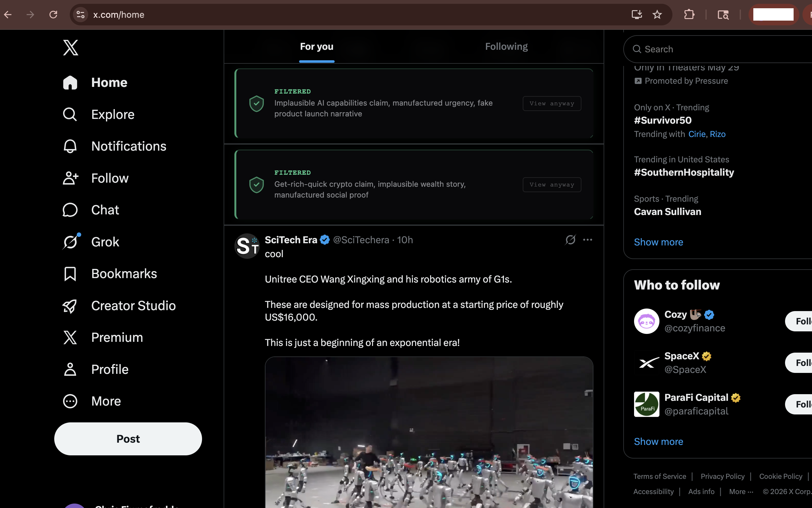Image resolution: width=812 pixels, height=508 pixels.
Task: Open the Notifications bell icon
Action: (70, 146)
